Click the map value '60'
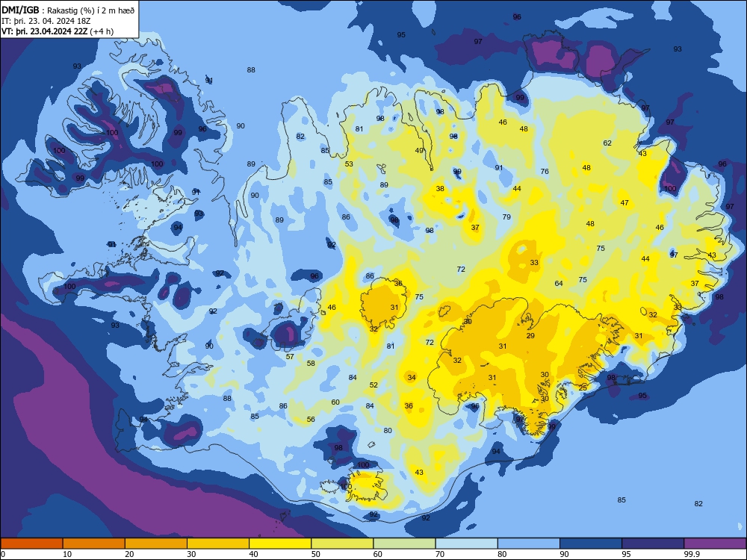The height and width of the screenshot is (560, 747). click(x=335, y=402)
